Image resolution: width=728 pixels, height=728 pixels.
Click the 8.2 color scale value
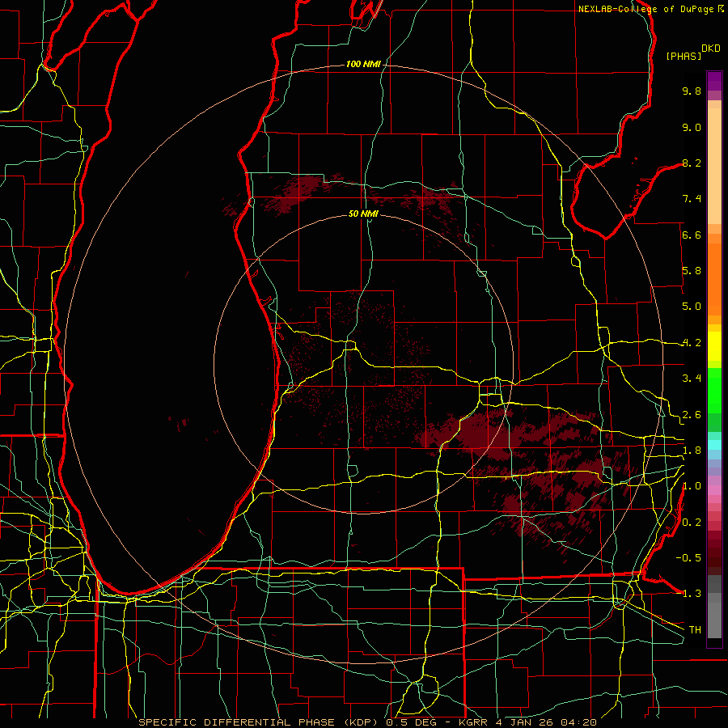(x=692, y=163)
